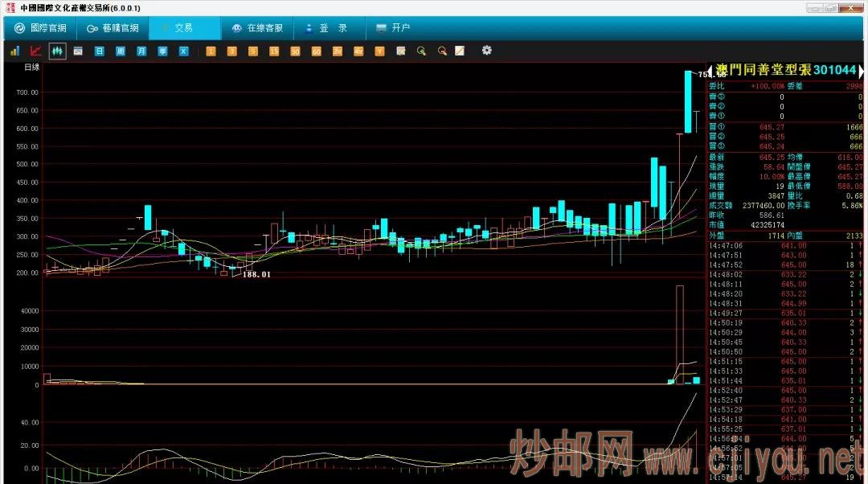
Task: Select the trade row at 14:53:29
Action: (x=785, y=410)
